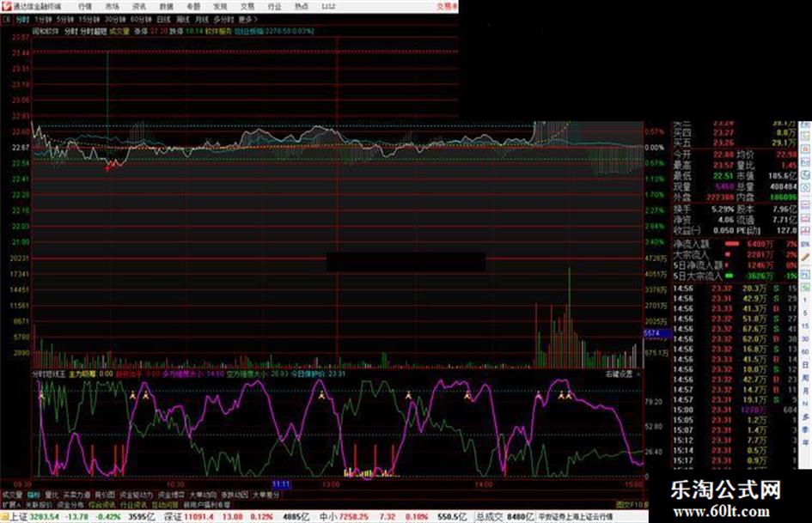Select the 成交量 indicator tab at bottom
Viewport: 812px width, 523px height.
click(11, 495)
